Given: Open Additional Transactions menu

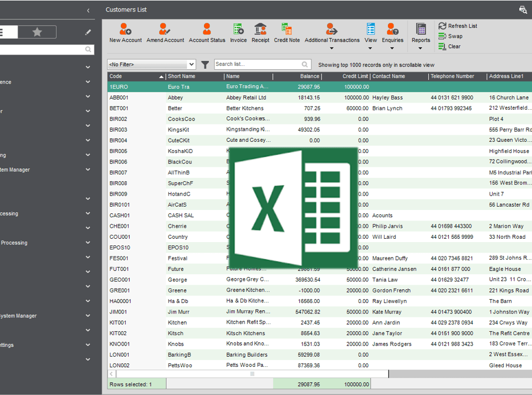Looking at the screenshot, I should (x=332, y=36).
